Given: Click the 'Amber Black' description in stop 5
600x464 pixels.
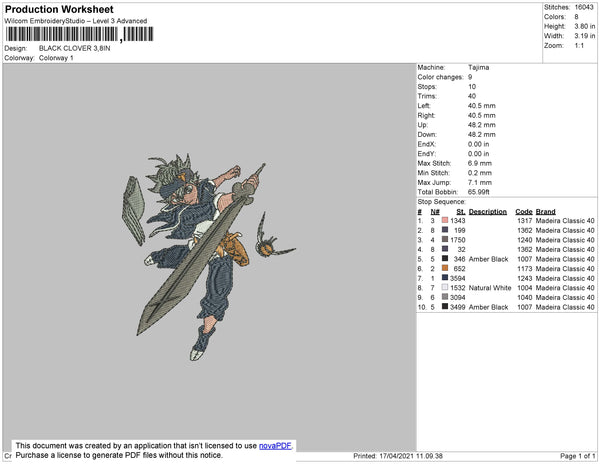Looking at the screenshot, I should (x=488, y=259).
